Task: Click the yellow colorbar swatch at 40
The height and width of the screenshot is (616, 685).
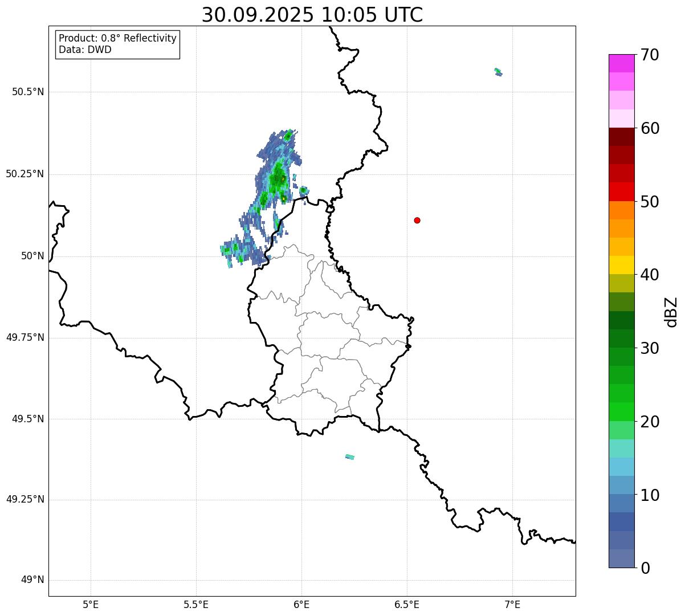Action: tap(621, 265)
